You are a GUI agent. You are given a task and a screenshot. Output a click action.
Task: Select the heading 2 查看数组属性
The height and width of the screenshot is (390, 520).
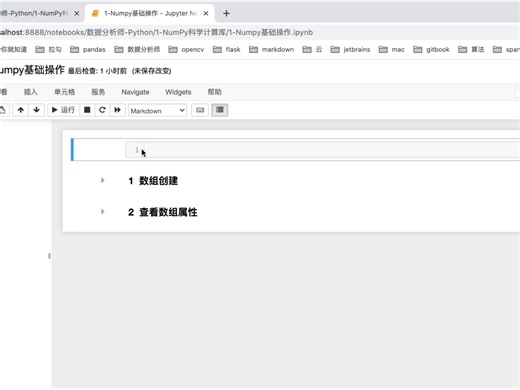[163, 212]
